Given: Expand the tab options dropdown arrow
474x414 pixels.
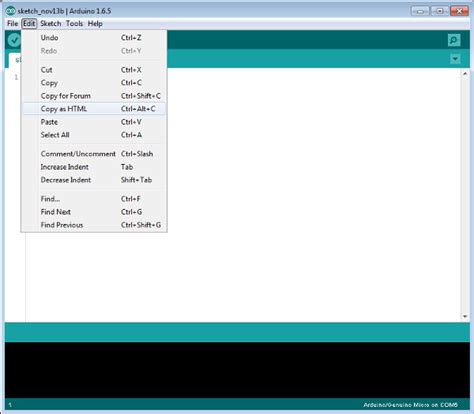Looking at the screenshot, I should coord(455,59).
